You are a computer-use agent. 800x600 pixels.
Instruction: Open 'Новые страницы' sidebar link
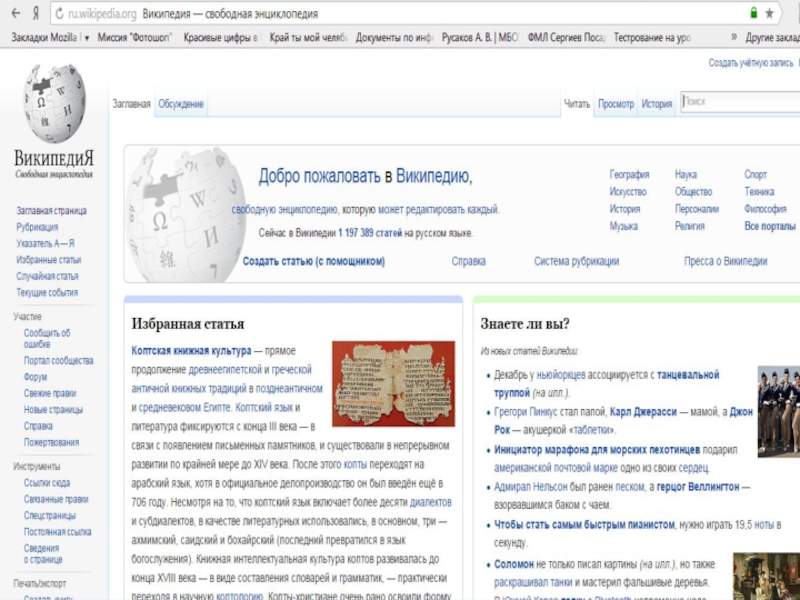pos(53,410)
